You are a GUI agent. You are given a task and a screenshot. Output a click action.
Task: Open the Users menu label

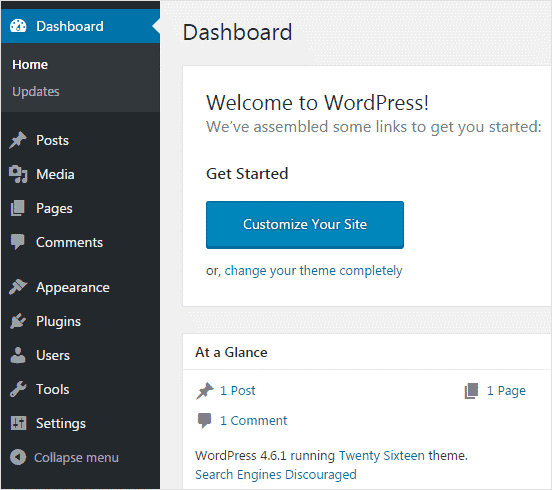53,356
